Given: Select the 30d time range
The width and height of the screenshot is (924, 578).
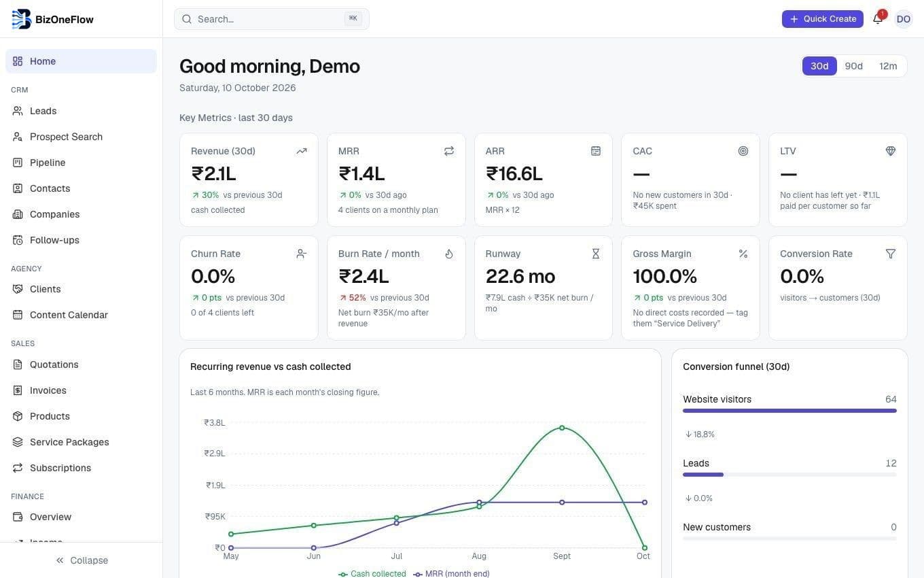Looking at the screenshot, I should [819, 66].
